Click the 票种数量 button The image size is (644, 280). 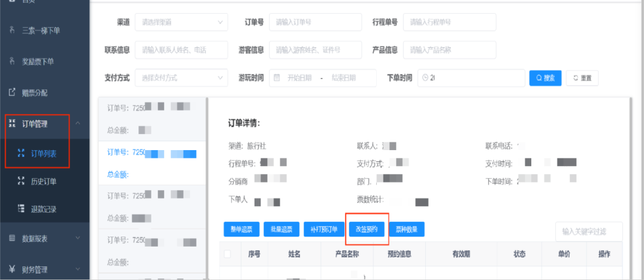[x=407, y=229]
